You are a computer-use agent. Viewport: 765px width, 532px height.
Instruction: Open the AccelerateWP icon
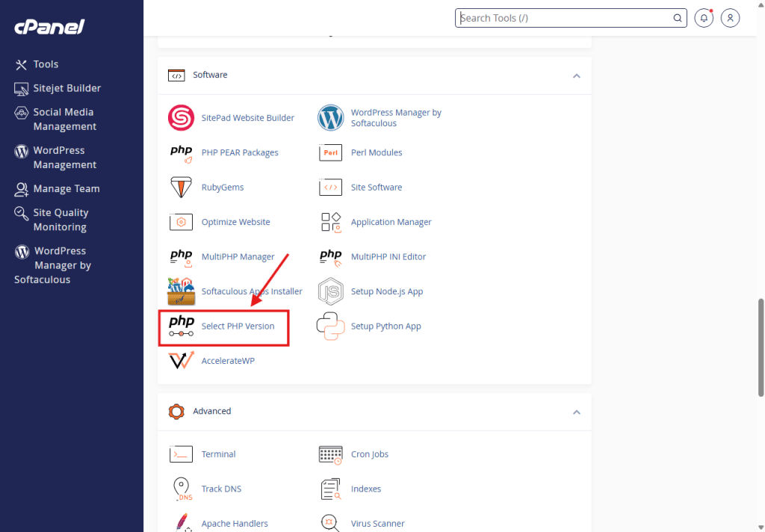pos(181,361)
